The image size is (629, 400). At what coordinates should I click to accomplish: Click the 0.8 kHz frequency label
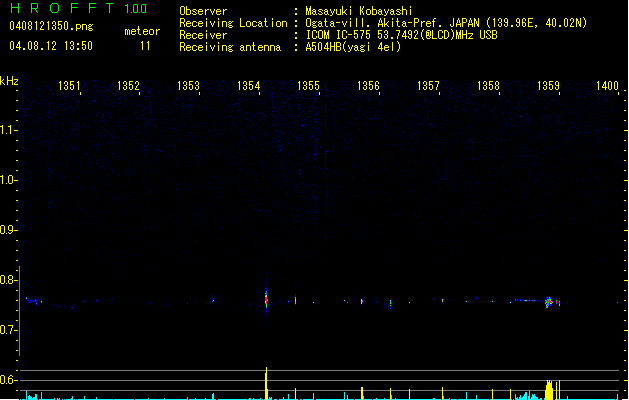tap(8, 280)
